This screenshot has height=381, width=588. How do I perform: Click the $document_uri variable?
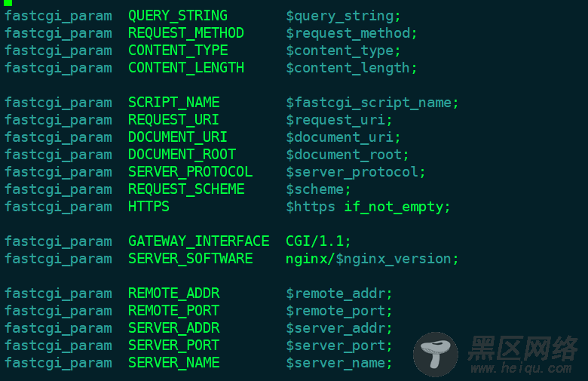[343, 137]
